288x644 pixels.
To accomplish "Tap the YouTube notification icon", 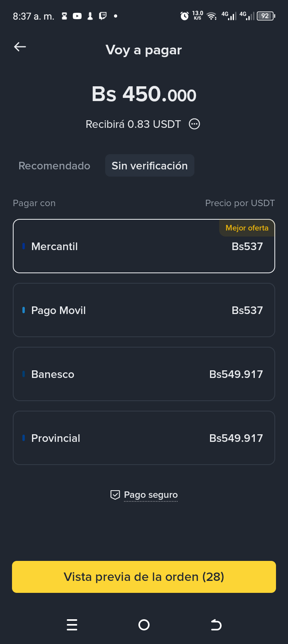I will click(x=77, y=16).
